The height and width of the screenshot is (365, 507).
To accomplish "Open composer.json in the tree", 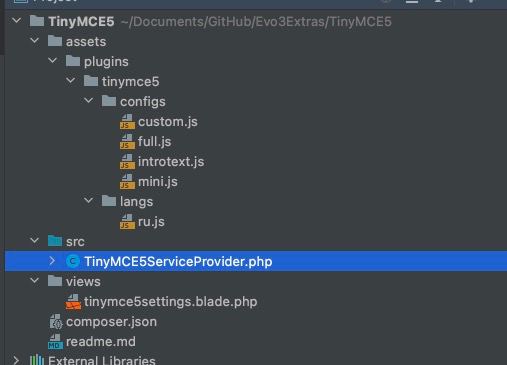I will pyautogui.click(x=111, y=322).
